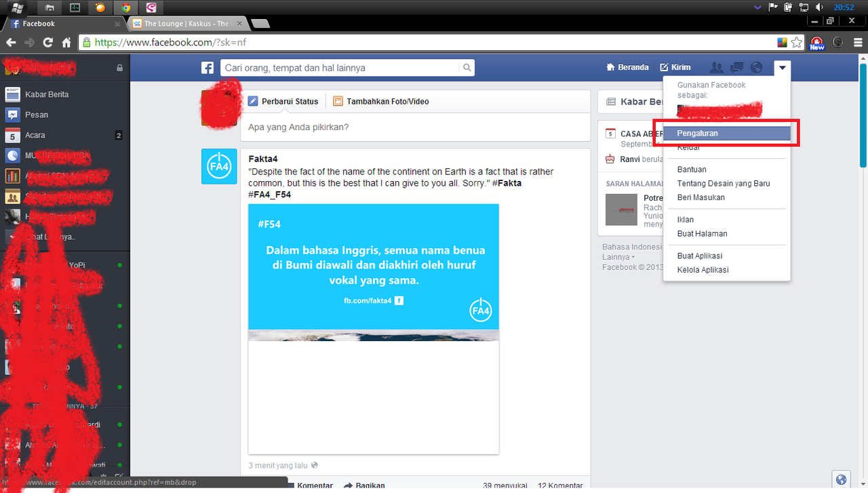Open the system monitor taskbar icon
The image size is (868, 493).
point(75,7)
